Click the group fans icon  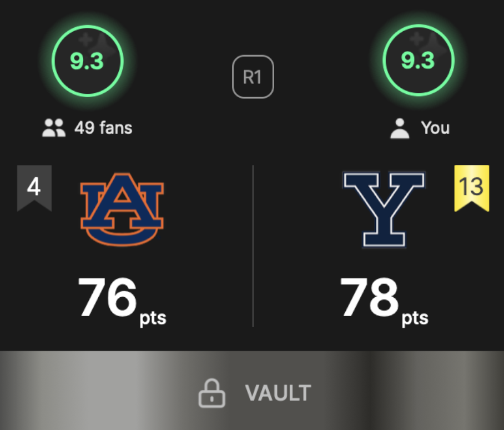point(54,128)
